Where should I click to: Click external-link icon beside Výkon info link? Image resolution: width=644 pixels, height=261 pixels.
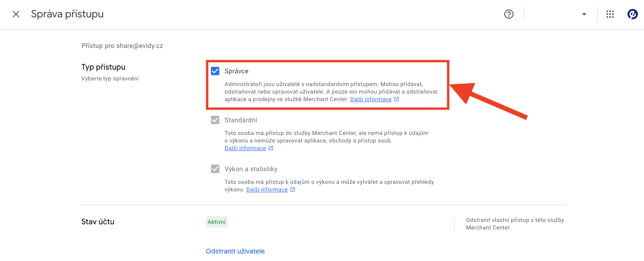click(x=292, y=190)
